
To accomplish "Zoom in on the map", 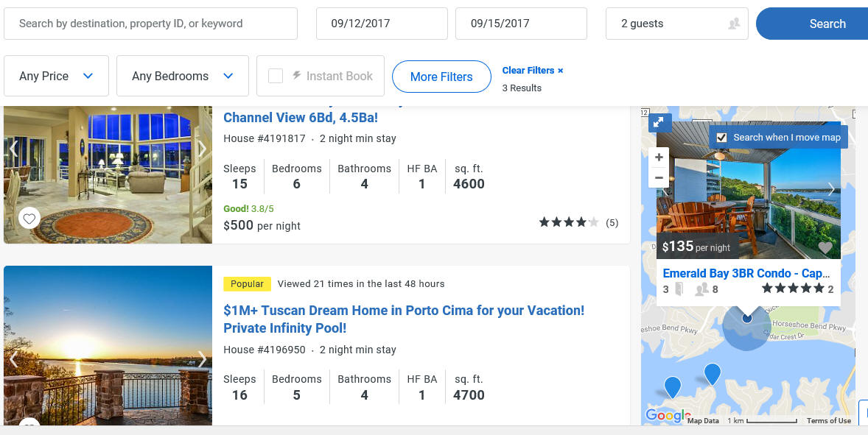I will coord(659,158).
